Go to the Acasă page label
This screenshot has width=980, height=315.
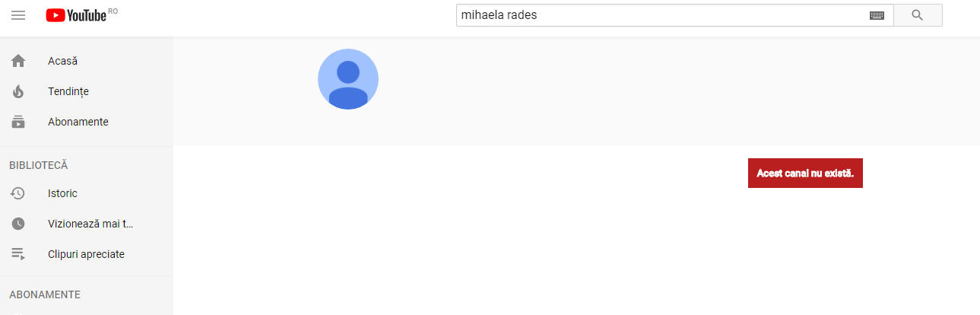[x=62, y=61]
